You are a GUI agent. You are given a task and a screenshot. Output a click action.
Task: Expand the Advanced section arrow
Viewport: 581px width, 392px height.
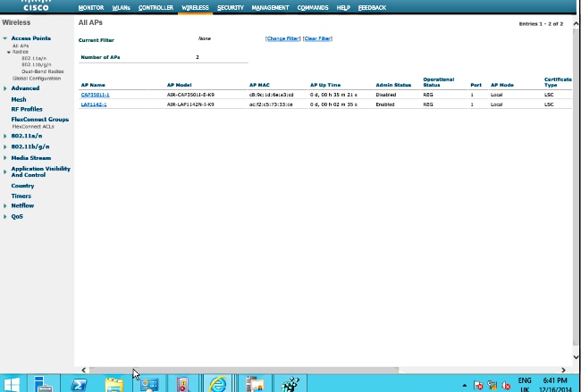coord(4,88)
